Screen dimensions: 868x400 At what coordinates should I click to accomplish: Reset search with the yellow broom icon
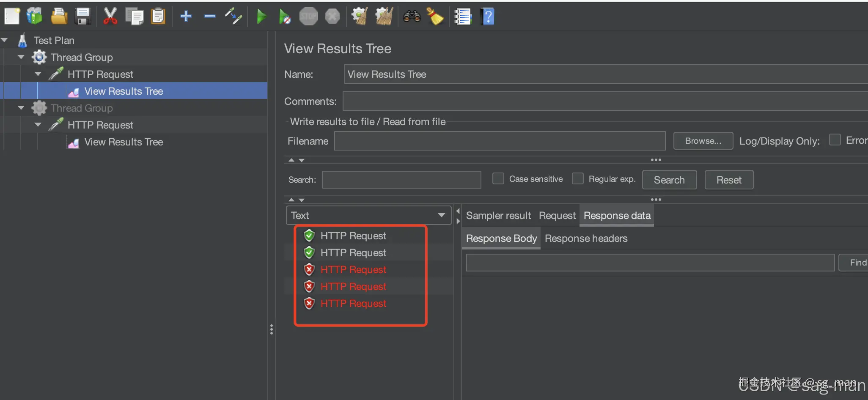point(435,16)
